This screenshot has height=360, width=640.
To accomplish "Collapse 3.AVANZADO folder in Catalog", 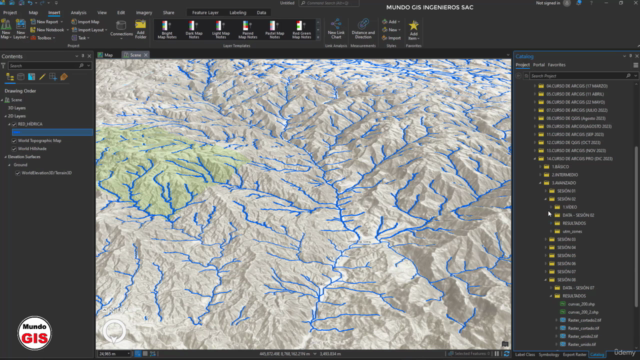I will tap(540, 183).
